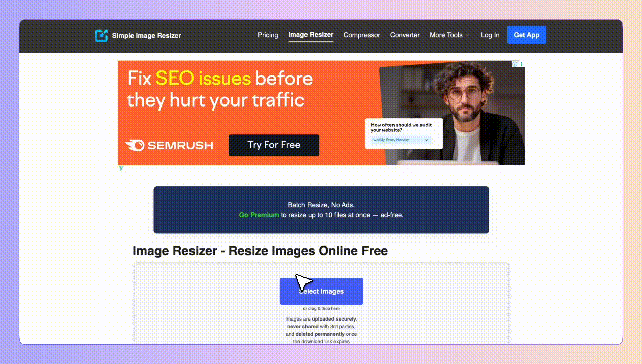Click the small green Freestar icon below ad
642x364 pixels.
pyautogui.click(x=121, y=168)
